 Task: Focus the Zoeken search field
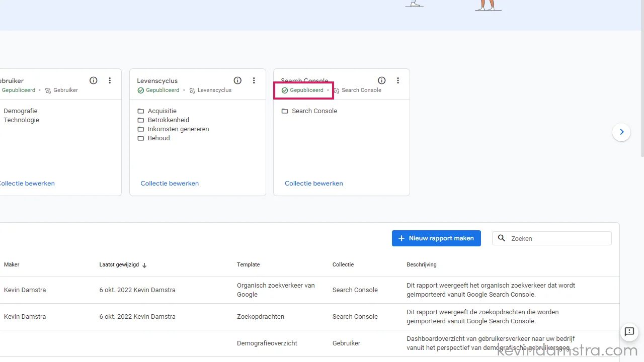tap(552, 238)
